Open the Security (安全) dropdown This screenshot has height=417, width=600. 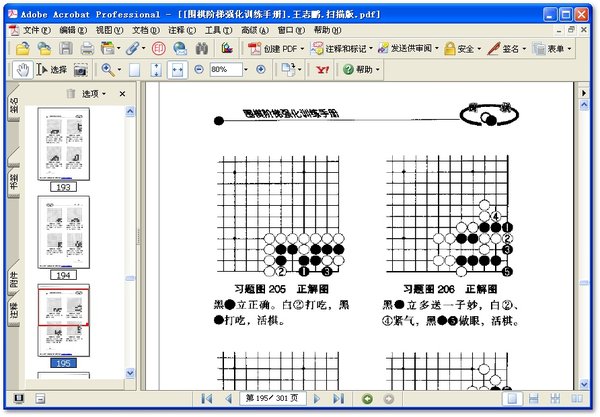tap(462, 49)
